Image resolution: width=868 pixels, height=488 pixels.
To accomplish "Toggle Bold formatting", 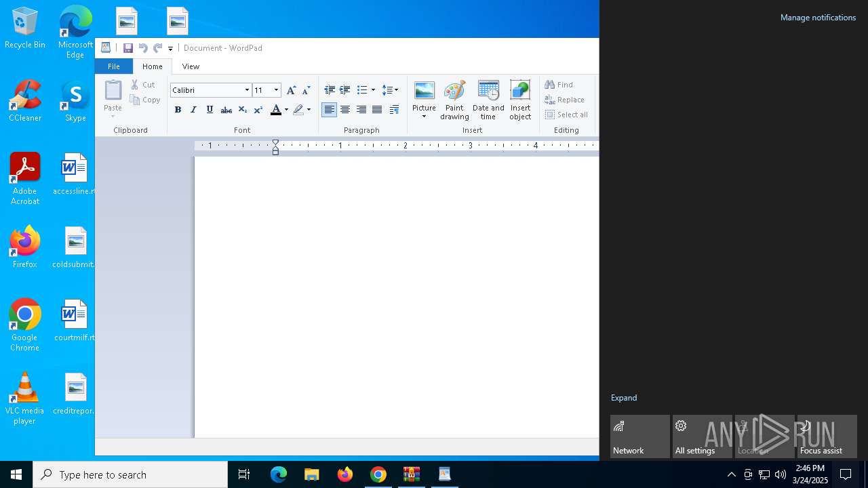I will [178, 110].
